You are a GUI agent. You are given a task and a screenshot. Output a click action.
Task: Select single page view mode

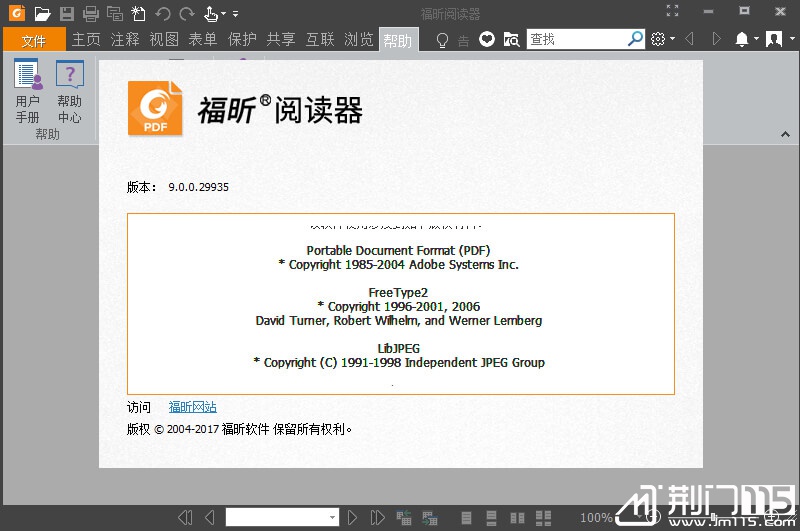(x=466, y=518)
